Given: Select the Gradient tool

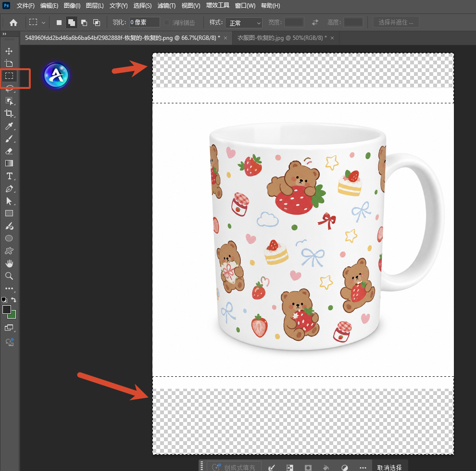Looking at the screenshot, I should (x=9, y=163).
